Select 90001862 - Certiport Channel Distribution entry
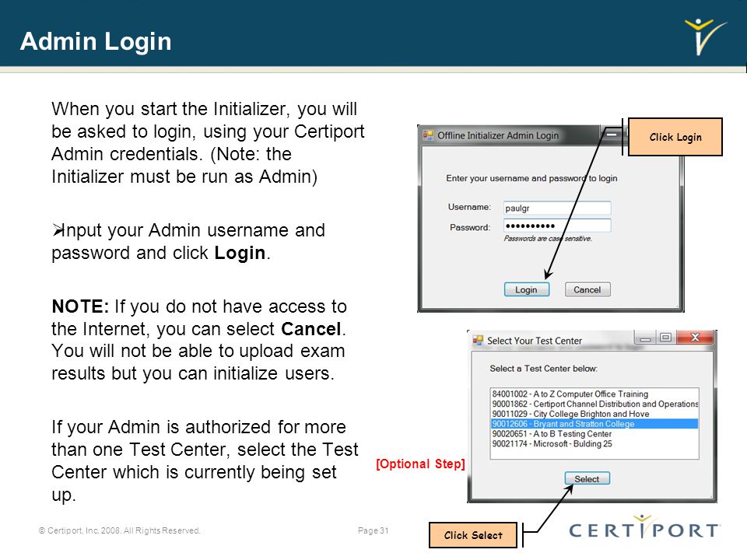 point(594,404)
